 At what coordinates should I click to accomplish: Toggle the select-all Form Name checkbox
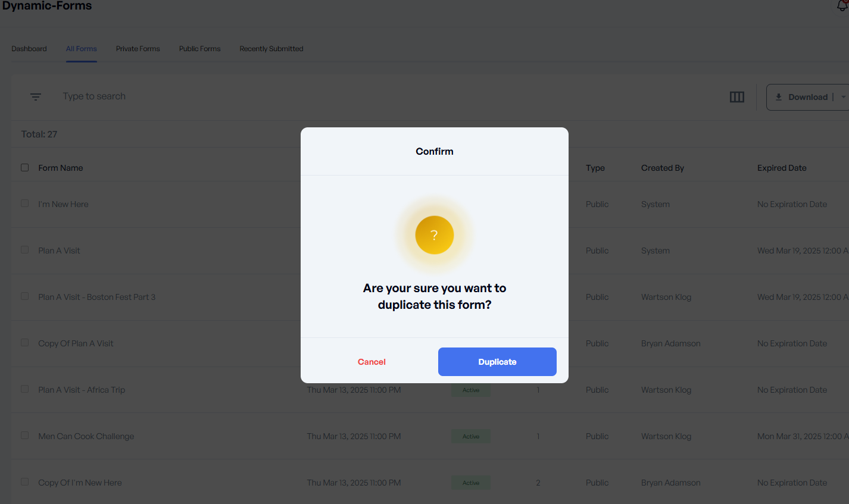(x=25, y=168)
